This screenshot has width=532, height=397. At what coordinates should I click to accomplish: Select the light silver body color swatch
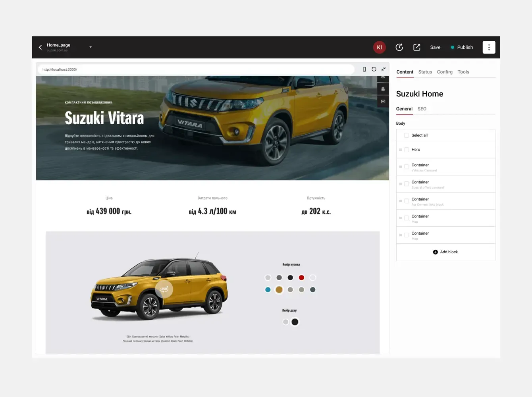coord(268,278)
